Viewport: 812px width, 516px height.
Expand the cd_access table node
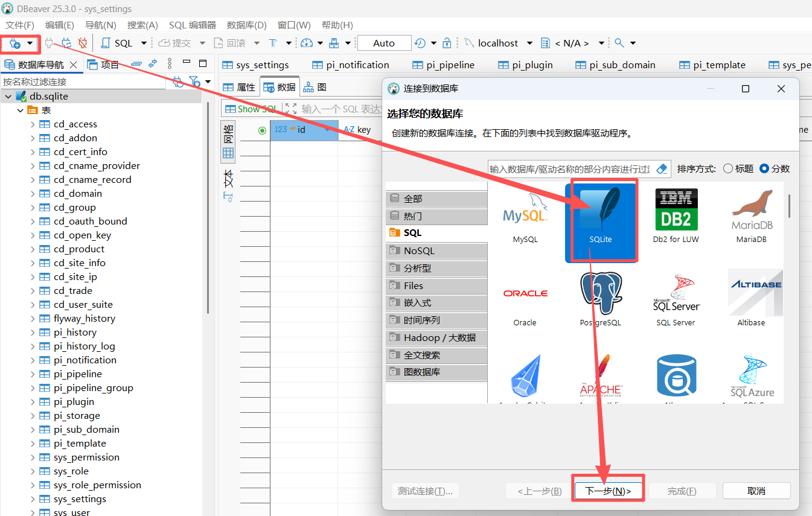pyautogui.click(x=33, y=124)
